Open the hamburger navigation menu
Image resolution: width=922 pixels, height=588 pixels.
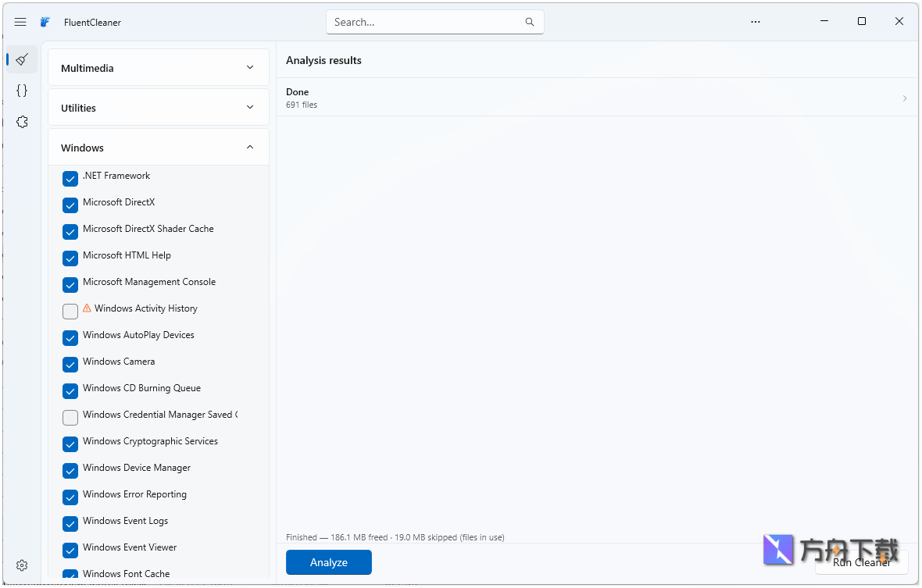(20, 23)
